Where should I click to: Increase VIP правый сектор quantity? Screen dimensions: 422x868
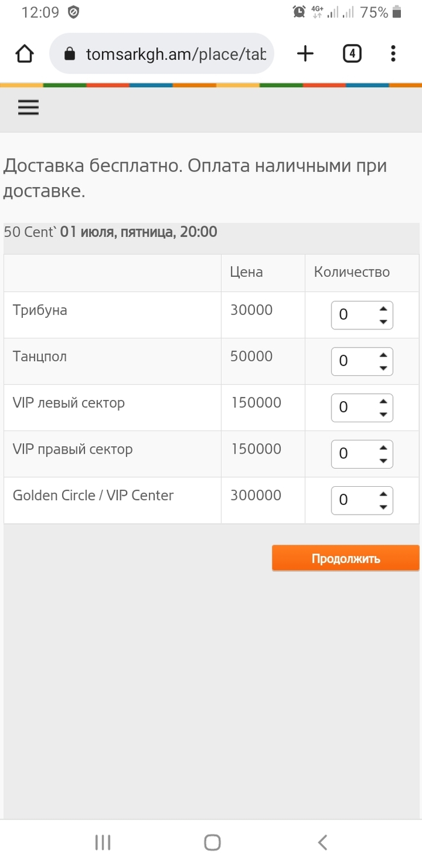tap(383, 447)
